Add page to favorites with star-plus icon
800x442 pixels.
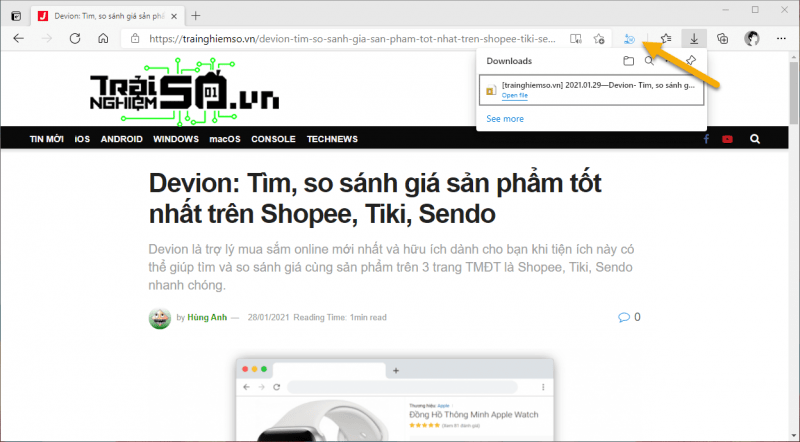tap(599, 39)
